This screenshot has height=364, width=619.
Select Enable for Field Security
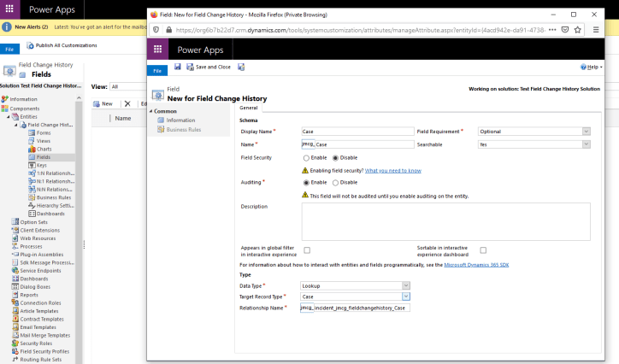tap(307, 158)
